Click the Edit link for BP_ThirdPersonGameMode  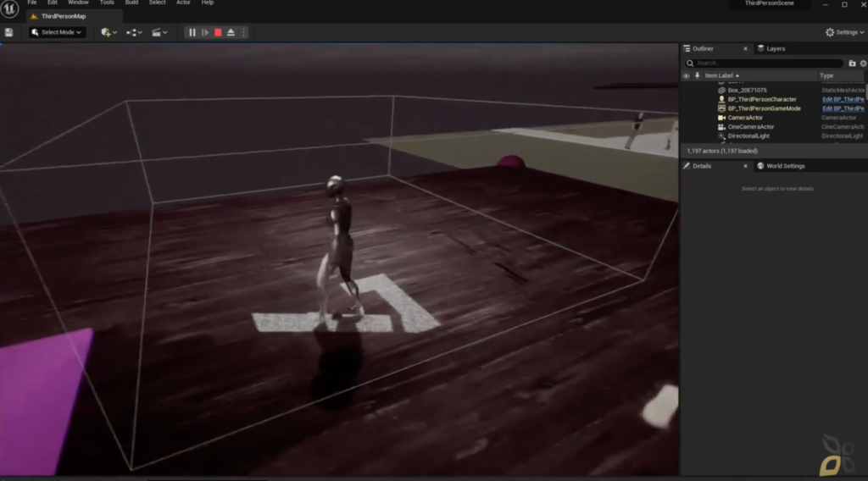[x=843, y=108]
